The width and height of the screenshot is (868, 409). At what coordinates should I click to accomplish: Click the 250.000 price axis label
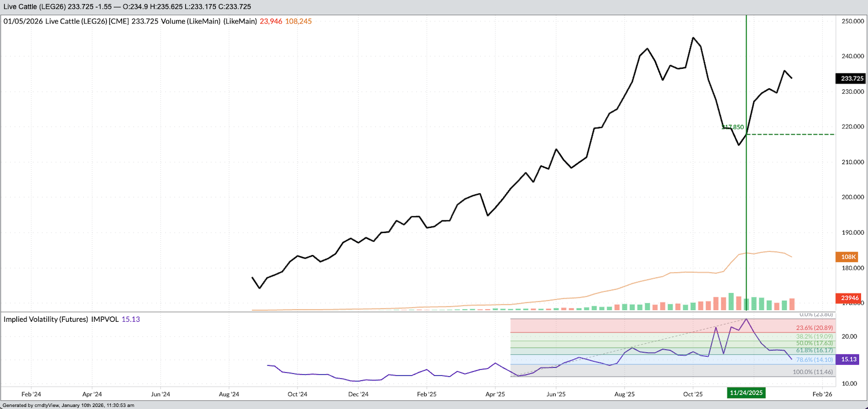pyautogui.click(x=852, y=21)
